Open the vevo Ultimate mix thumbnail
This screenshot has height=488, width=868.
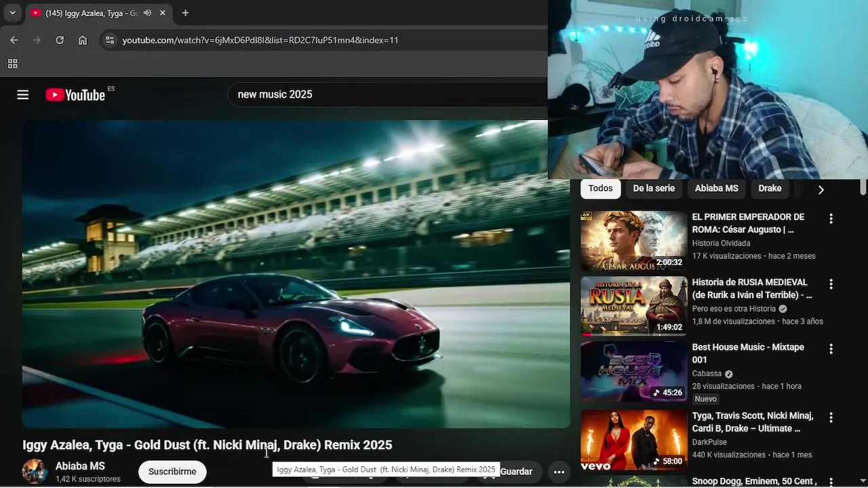634,440
